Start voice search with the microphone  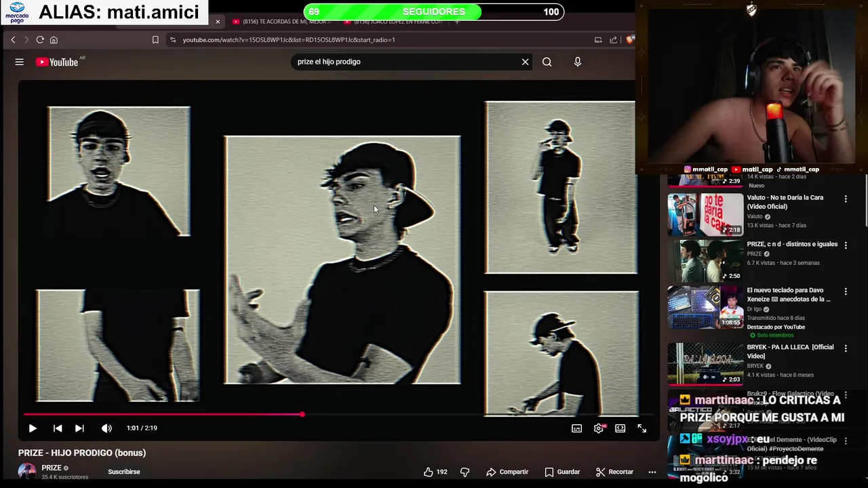tap(578, 62)
